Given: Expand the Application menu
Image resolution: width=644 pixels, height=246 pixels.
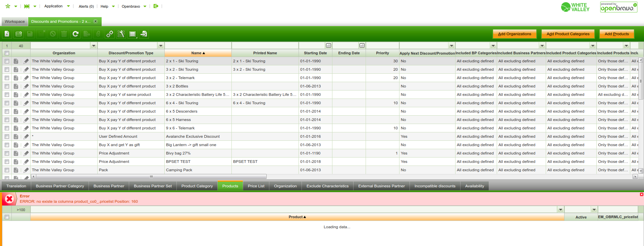Looking at the screenshot, I should tap(57, 6).
